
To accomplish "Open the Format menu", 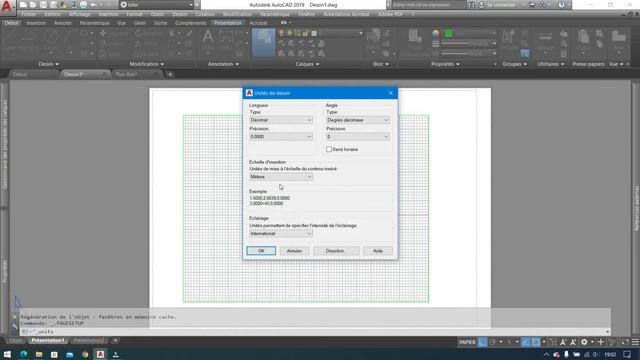I will pos(134,14).
